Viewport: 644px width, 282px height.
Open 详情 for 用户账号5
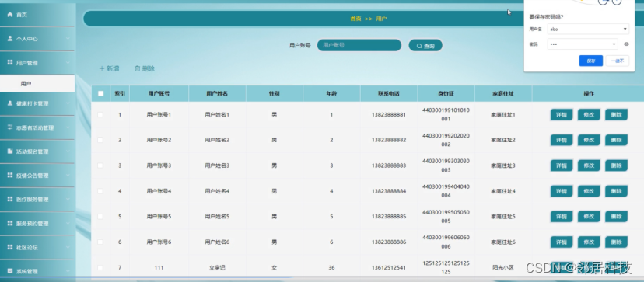562,217
